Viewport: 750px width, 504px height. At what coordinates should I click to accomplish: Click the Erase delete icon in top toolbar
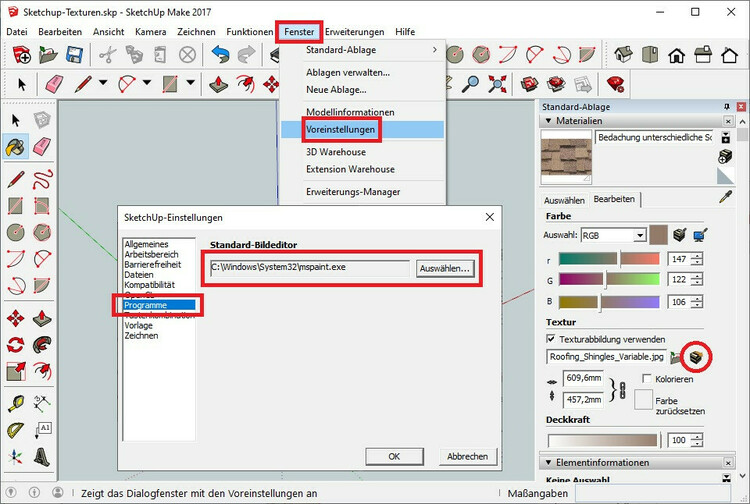tap(188, 55)
